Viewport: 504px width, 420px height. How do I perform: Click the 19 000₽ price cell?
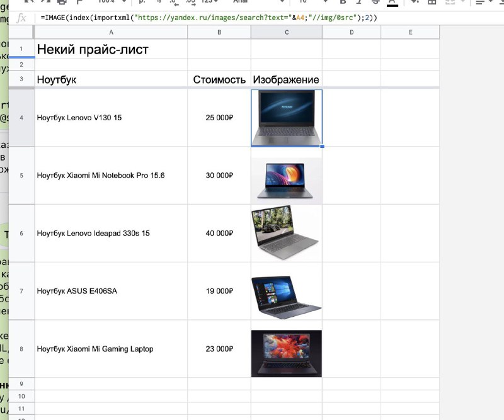[219, 291]
